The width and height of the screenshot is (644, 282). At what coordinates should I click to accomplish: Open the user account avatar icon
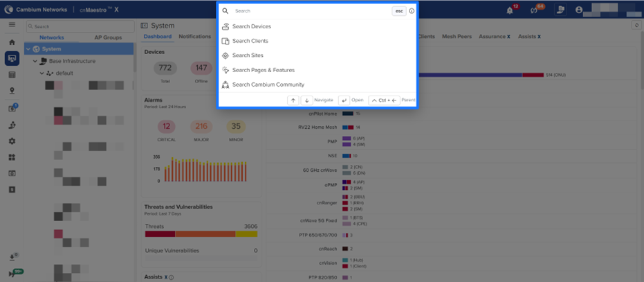coord(579,10)
